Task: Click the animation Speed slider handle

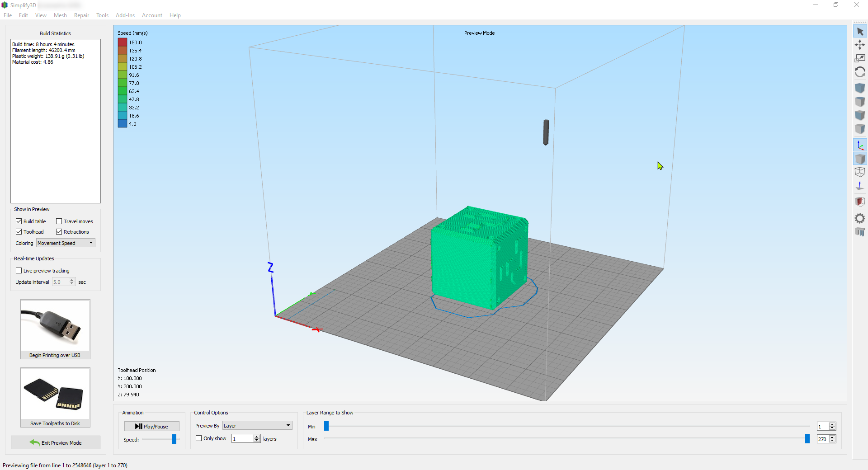Action: pos(174,439)
